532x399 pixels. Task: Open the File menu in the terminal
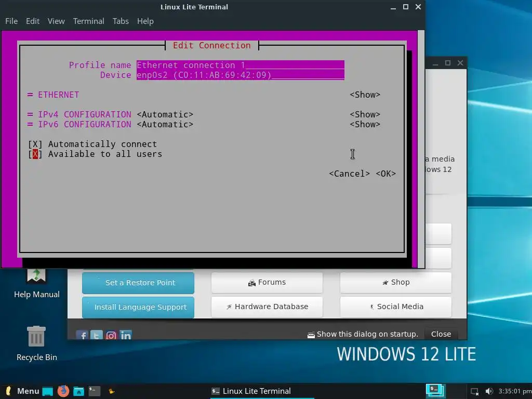click(x=11, y=21)
